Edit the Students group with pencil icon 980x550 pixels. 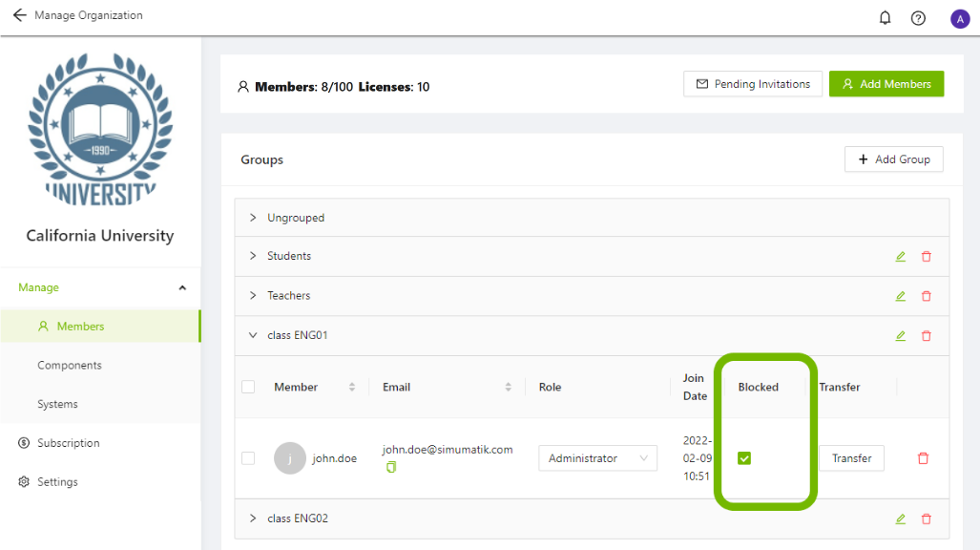coord(900,257)
